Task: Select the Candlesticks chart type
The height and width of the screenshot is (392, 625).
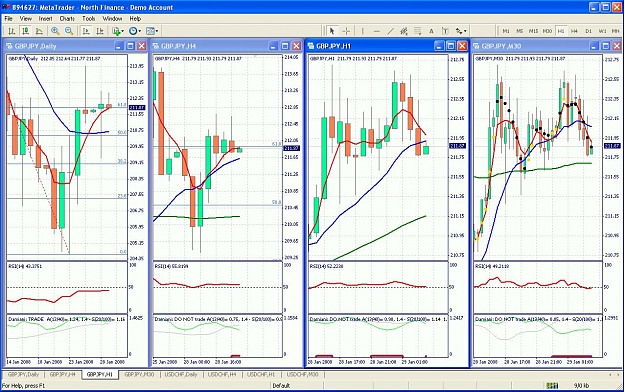Action: coord(26,31)
